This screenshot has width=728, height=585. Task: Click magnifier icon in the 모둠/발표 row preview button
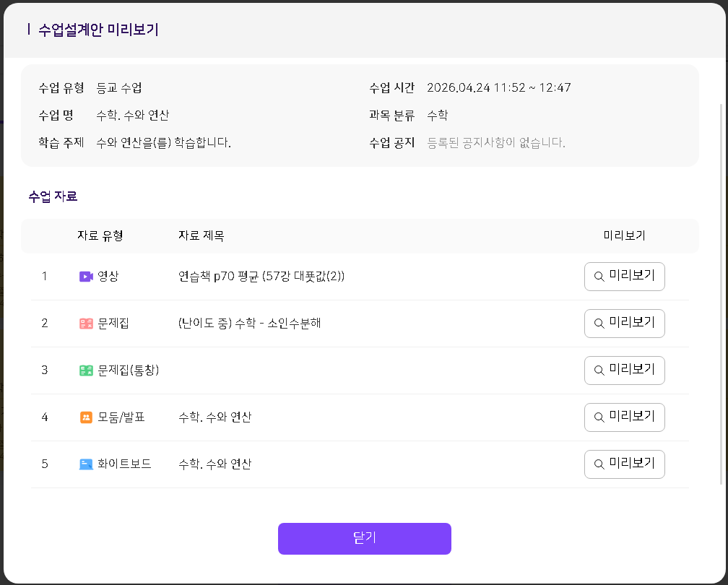point(599,417)
